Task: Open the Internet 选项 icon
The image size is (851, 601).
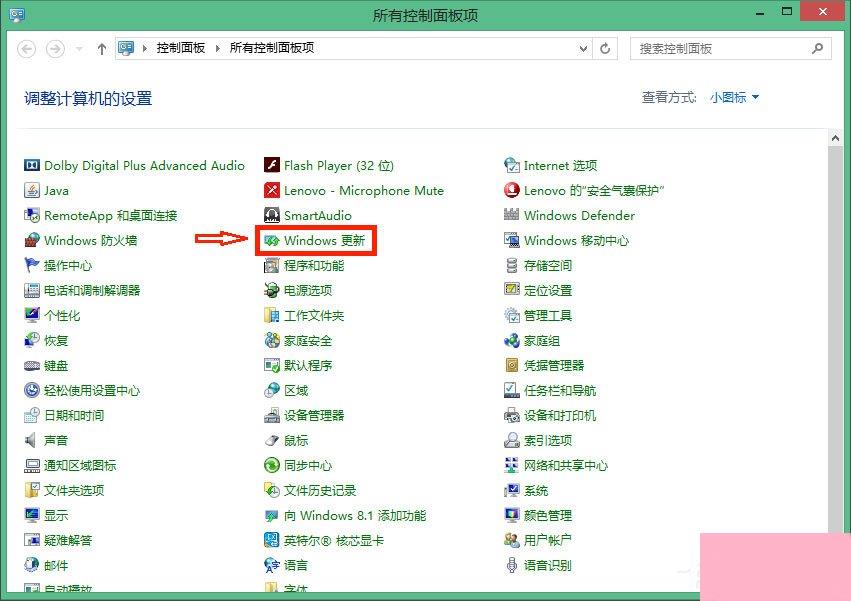Action: [x=512, y=165]
